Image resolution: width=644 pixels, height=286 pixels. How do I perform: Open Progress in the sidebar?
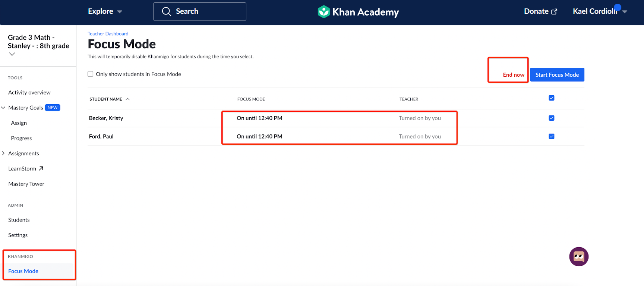[x=21, y=138]
